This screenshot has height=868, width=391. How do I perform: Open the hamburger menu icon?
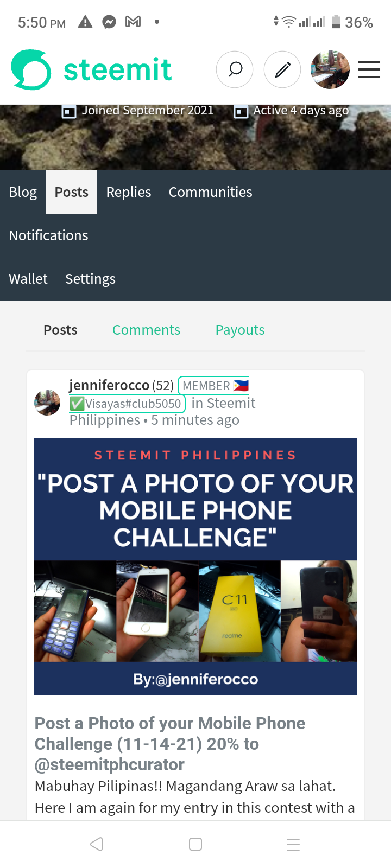pos(369,69)
